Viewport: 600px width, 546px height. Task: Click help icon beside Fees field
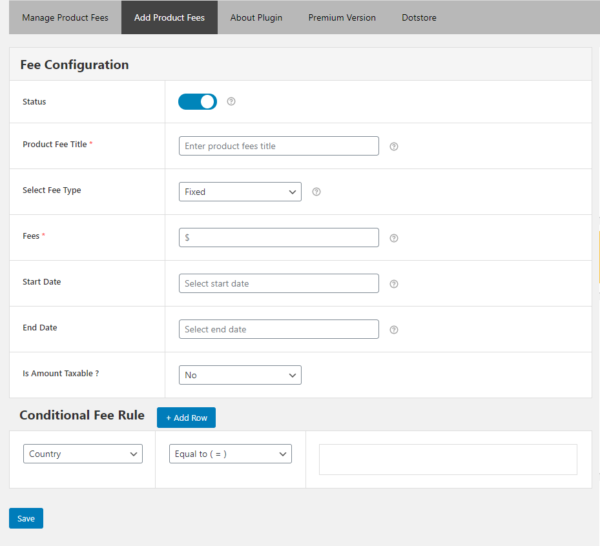[394, 238]
